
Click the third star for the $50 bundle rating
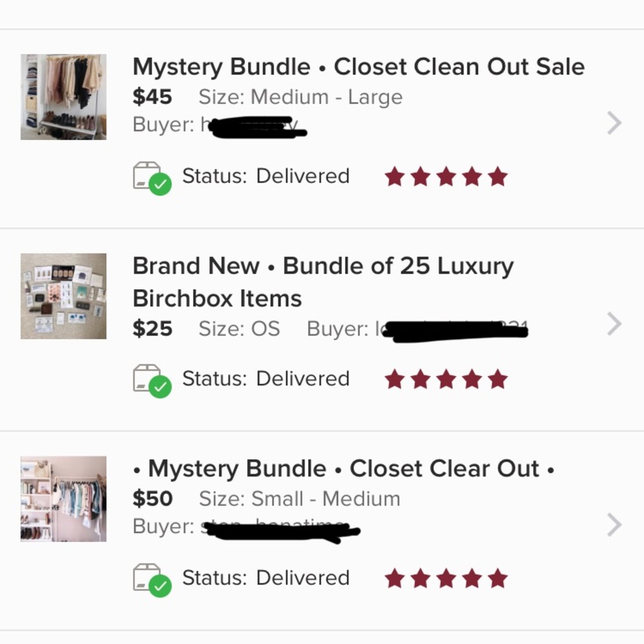(x=447, y=578)
